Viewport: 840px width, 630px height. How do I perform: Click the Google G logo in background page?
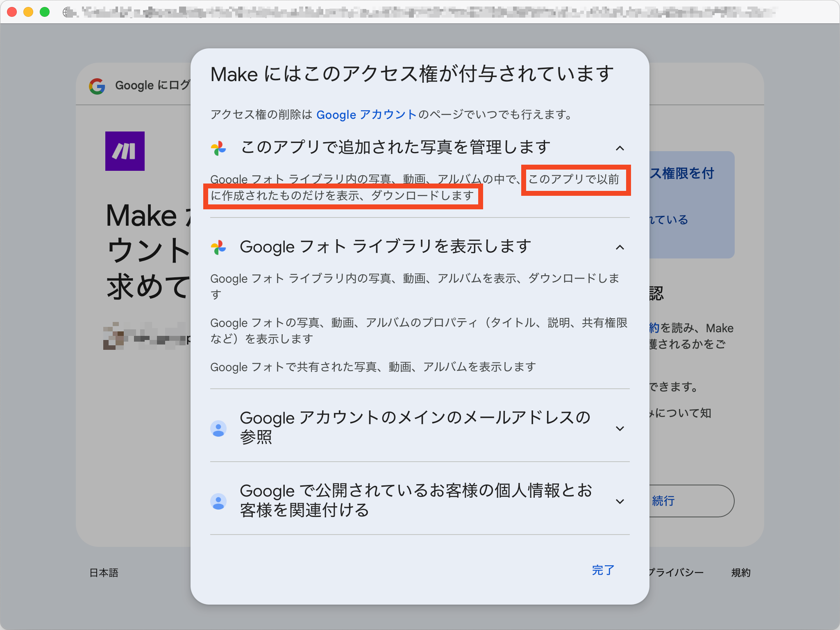tap(97, 86)
